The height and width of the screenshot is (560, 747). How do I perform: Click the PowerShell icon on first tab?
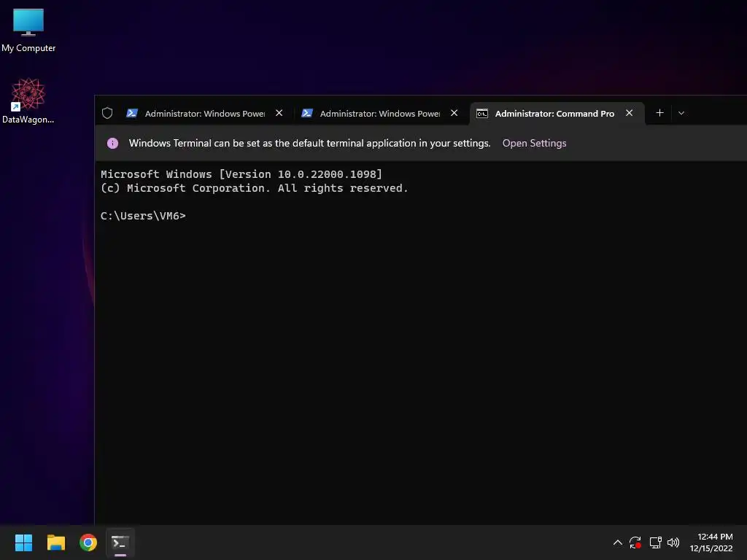coord(132,113)
